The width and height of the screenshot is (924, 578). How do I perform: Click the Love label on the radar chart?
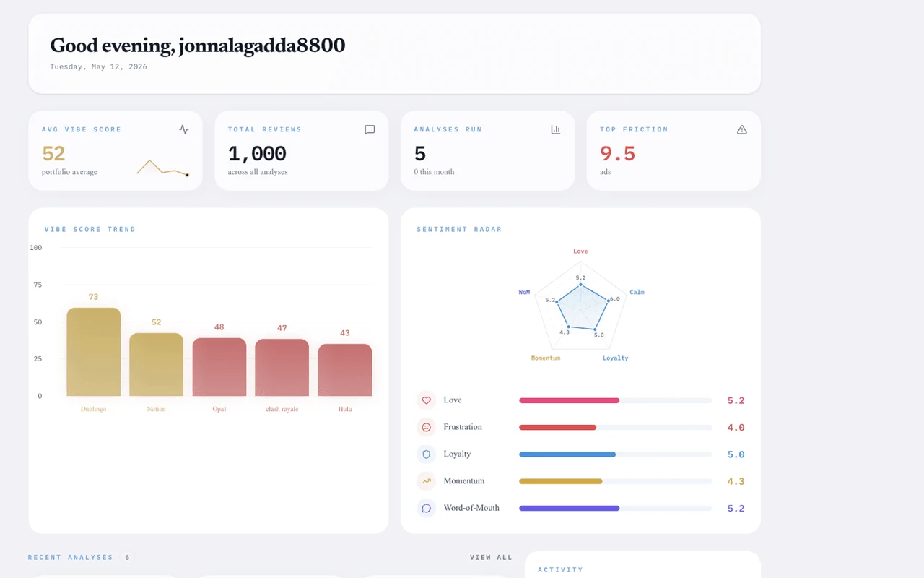tap(580, 251)
